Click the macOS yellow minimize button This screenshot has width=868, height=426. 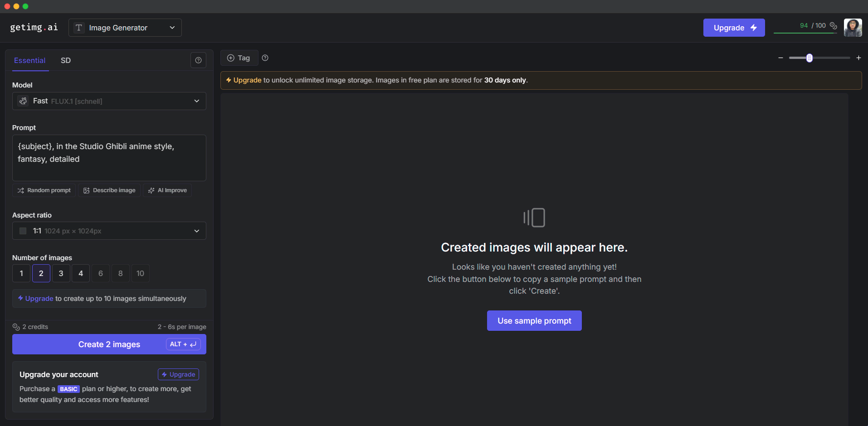coord(16,6)
